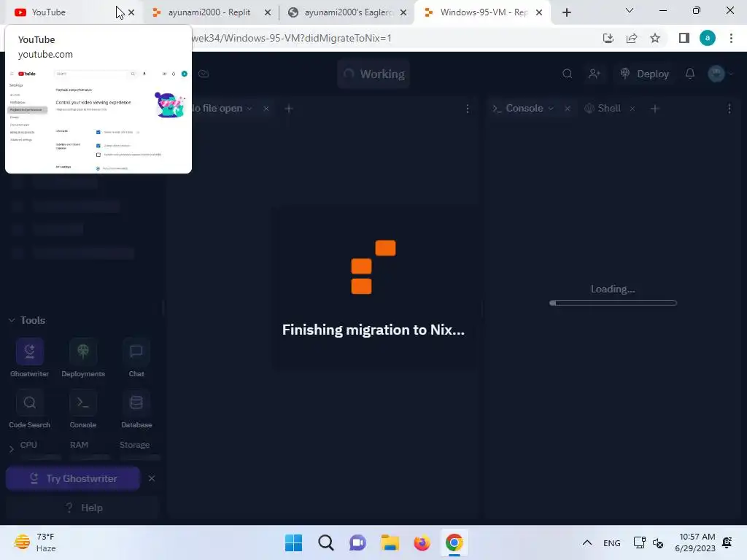747x560 pixels.
Task: Click the Working status button
Action: coord(374,74)
